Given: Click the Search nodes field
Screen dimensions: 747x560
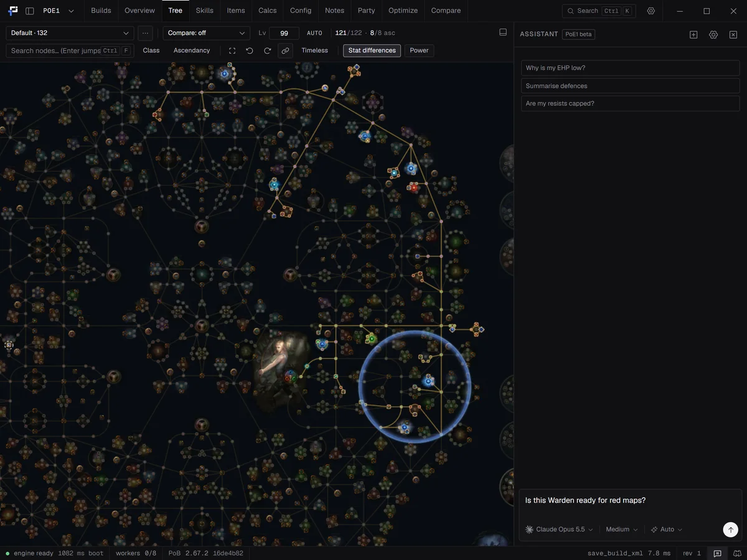Looking at the screenshot, I should pos(70,50).
